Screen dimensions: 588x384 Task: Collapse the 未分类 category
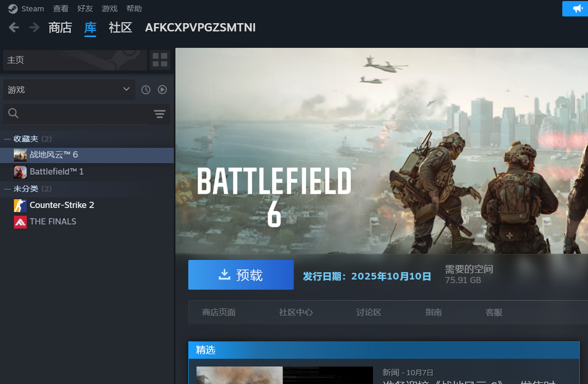[8, 189]
